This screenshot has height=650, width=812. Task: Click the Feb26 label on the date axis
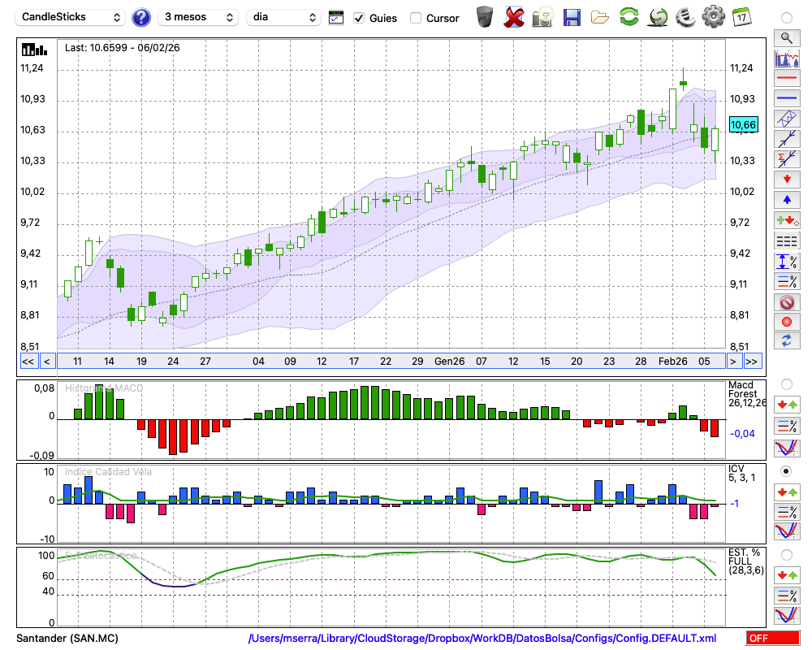[x=672, y=362]
